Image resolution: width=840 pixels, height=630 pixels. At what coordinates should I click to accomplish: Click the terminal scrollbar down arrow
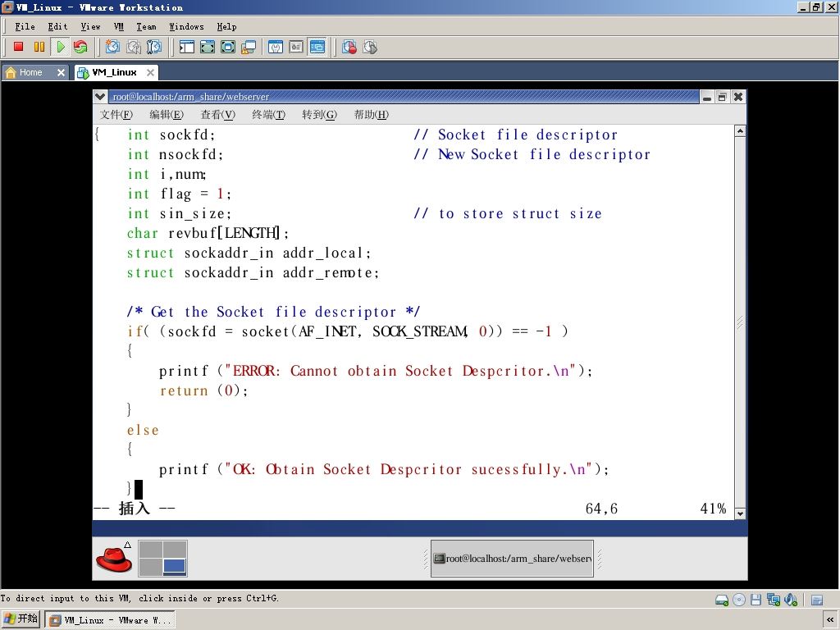[x=740, y=514]
